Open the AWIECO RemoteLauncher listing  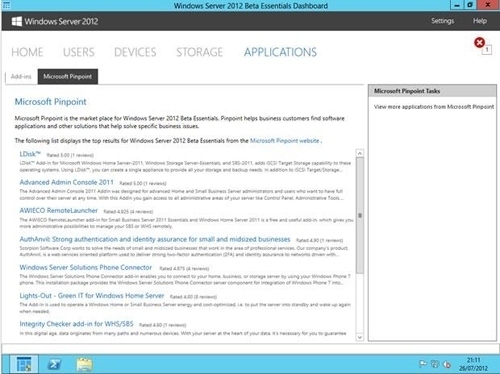click(58, 211)
